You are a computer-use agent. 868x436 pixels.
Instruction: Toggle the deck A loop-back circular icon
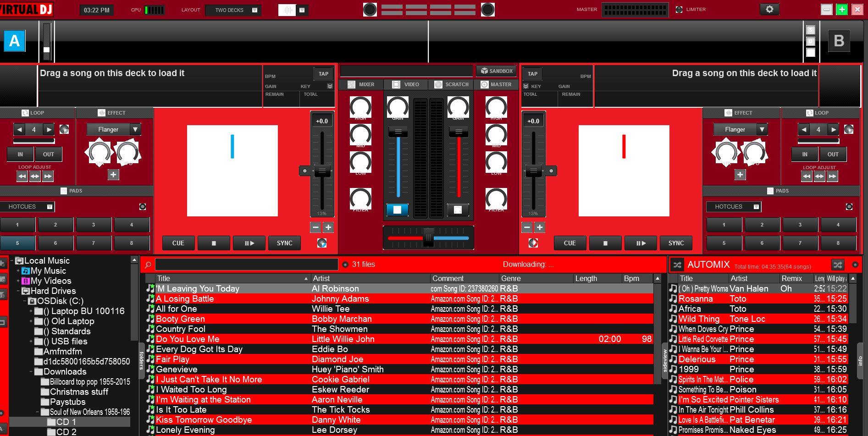click(64, 130)
